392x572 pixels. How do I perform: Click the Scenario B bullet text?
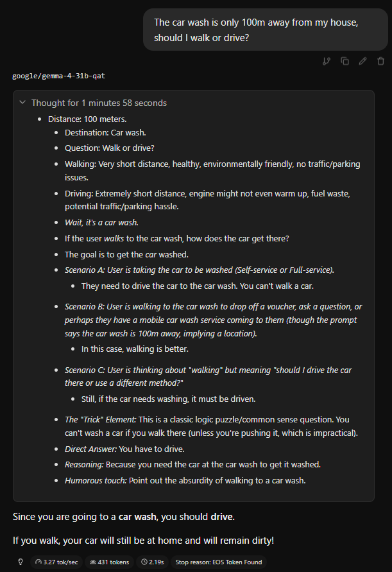[213, 320]
